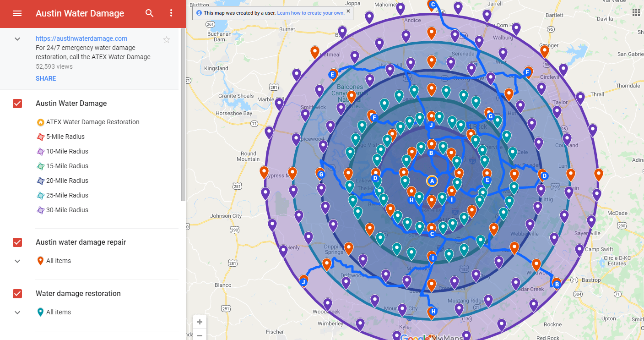The width and height of the screenshot is (644, 340).
Task: Toggle Water damage restoration layer checkbox
Action: (x=17, y=294)
